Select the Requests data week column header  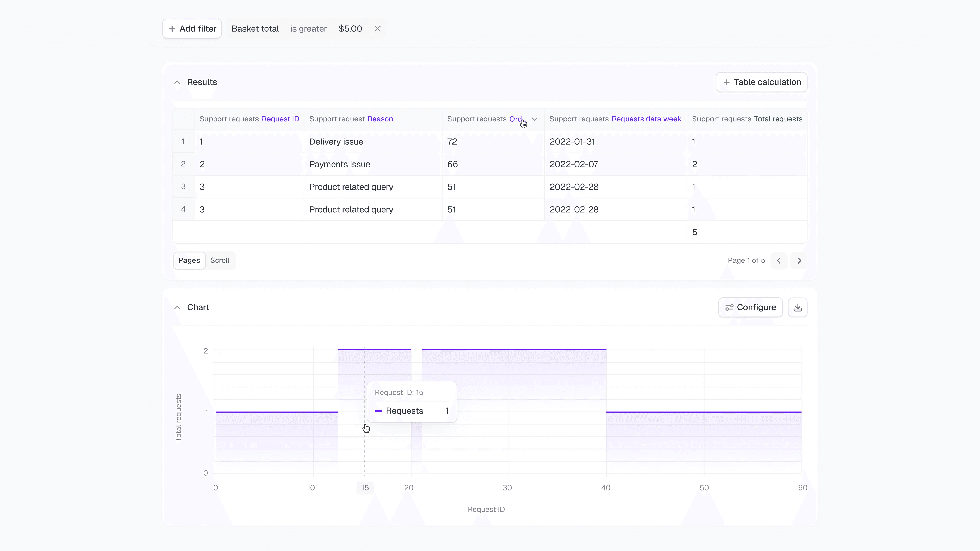(x=616, y=119)
